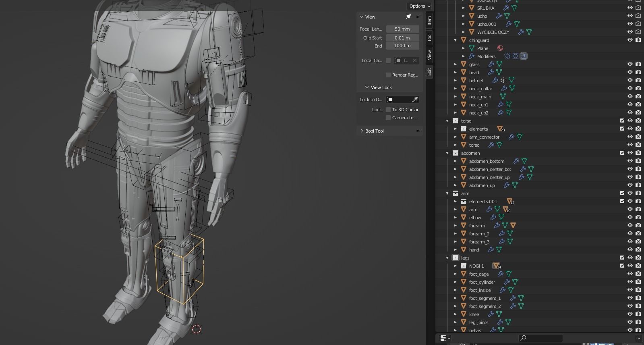
Task: Open the Options dropdown in viewport
Action: pyautogui.click(x=419, y=6)
